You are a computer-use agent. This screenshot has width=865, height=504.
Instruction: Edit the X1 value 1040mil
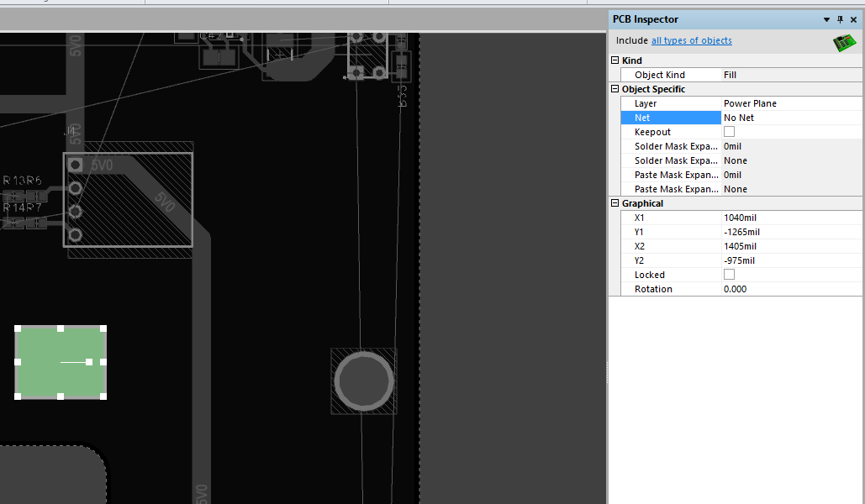click(x=741, y=218)
